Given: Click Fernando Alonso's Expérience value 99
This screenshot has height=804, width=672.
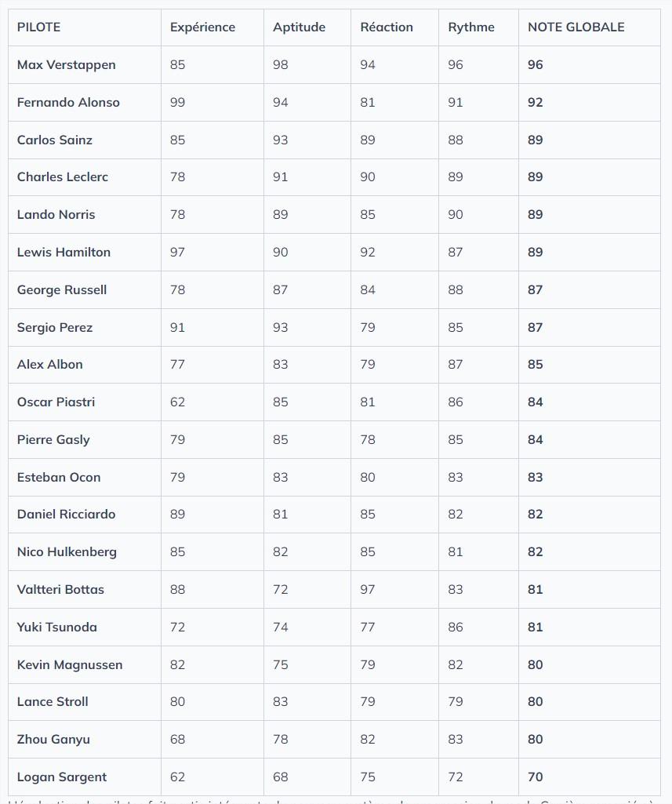Looking at the screenshot, I should [178, 103].
